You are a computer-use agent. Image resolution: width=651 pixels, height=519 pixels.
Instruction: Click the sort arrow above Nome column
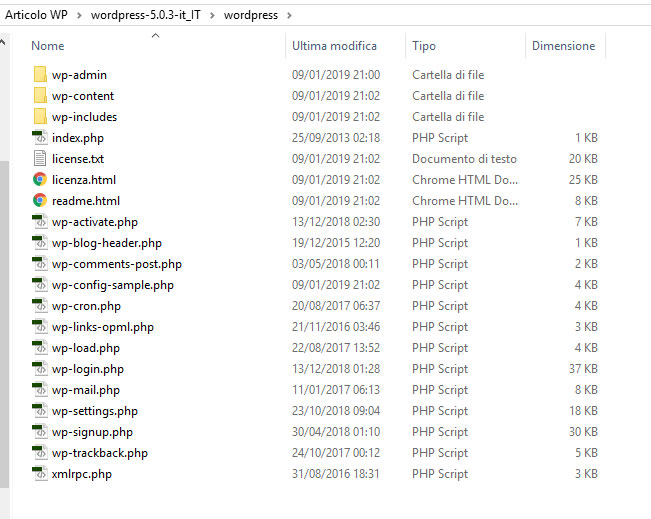(x=156, y=36)
